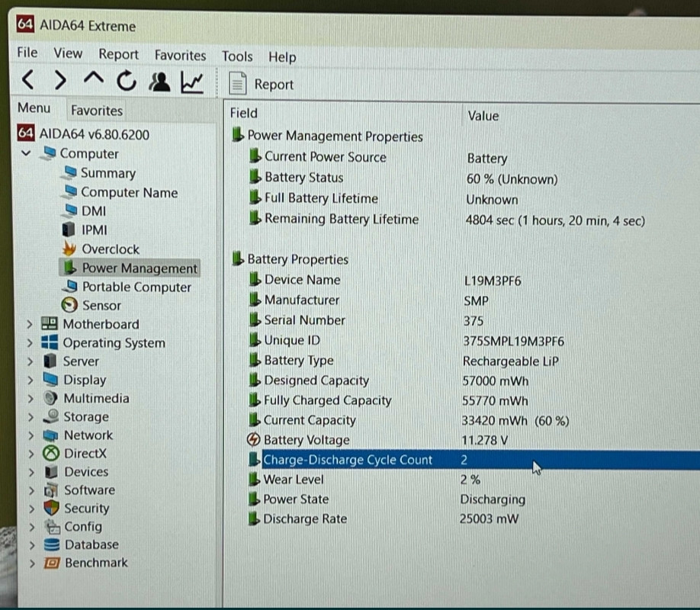Select Portable Computer in the tree
Screen dimensions: 700x610
pyautogui.click(x=136, y=287)
